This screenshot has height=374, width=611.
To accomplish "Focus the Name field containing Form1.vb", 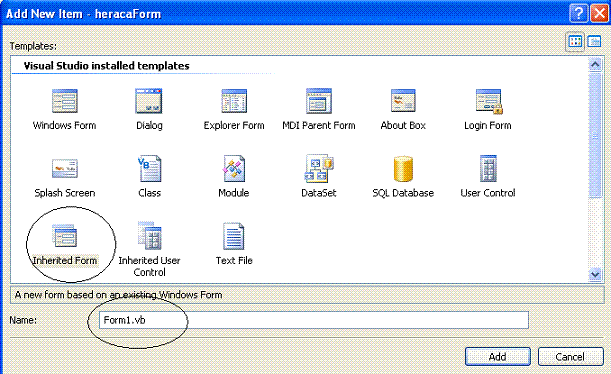I will (314, 320).
